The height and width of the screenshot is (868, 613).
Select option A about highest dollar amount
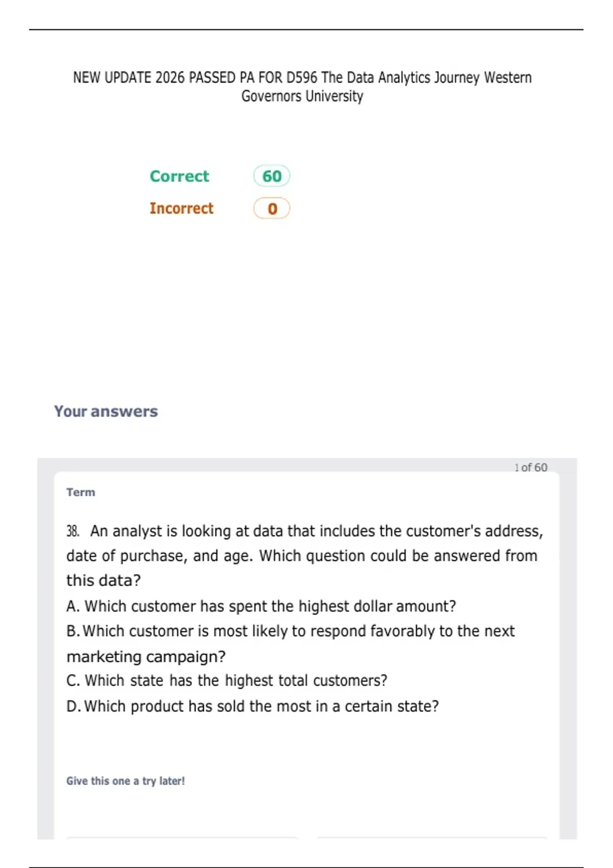(261, 606)
